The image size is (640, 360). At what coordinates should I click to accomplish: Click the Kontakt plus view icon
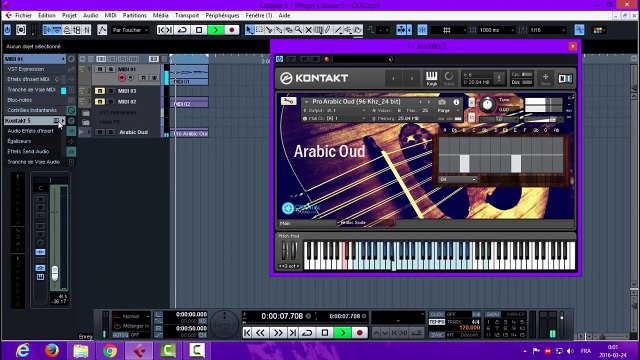tap(545, 78)
